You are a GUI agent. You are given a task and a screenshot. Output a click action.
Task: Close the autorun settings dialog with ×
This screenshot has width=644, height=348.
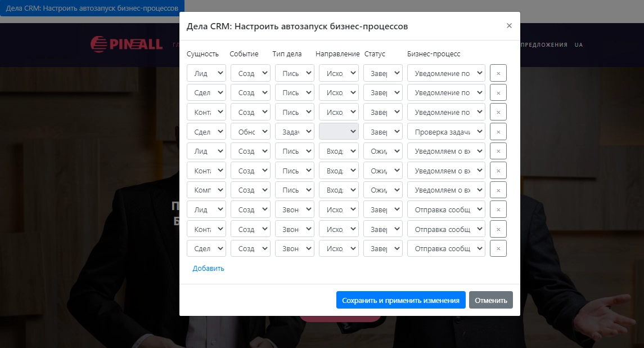[x=510, y=25]
